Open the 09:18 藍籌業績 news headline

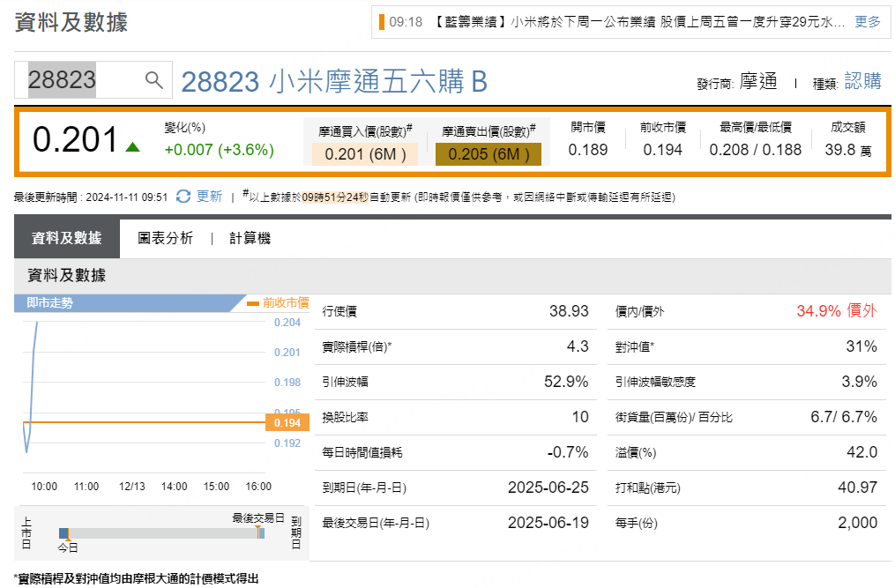(616, 22)
